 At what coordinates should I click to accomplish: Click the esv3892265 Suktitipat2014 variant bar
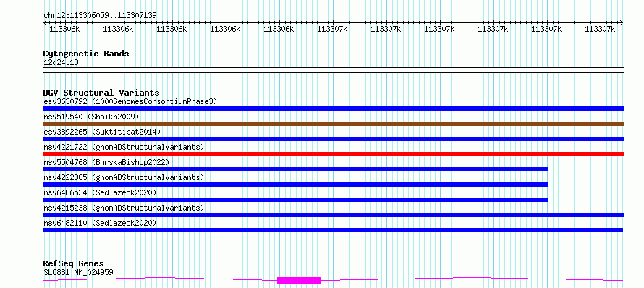tap(333, 139)
